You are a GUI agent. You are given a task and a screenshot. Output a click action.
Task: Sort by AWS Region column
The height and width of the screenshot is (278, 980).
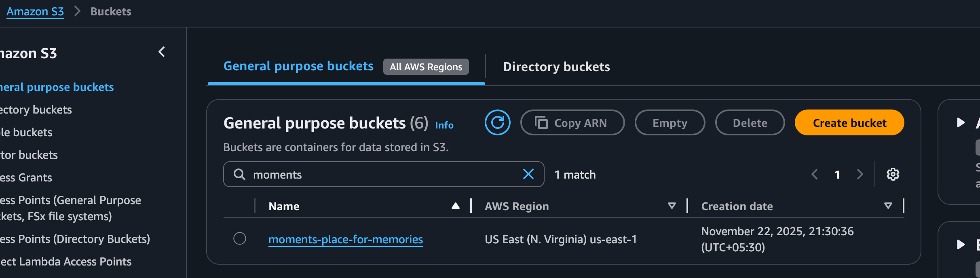coord(672,206)
